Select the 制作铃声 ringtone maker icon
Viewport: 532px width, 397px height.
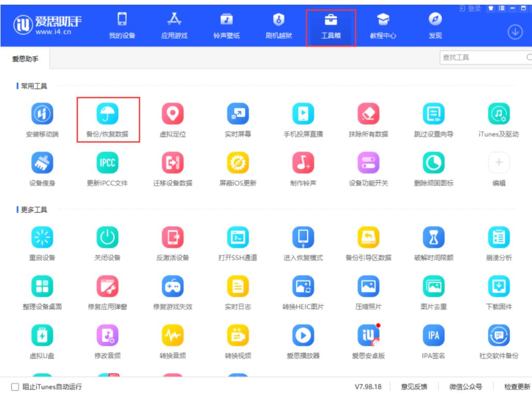[303, 164]
